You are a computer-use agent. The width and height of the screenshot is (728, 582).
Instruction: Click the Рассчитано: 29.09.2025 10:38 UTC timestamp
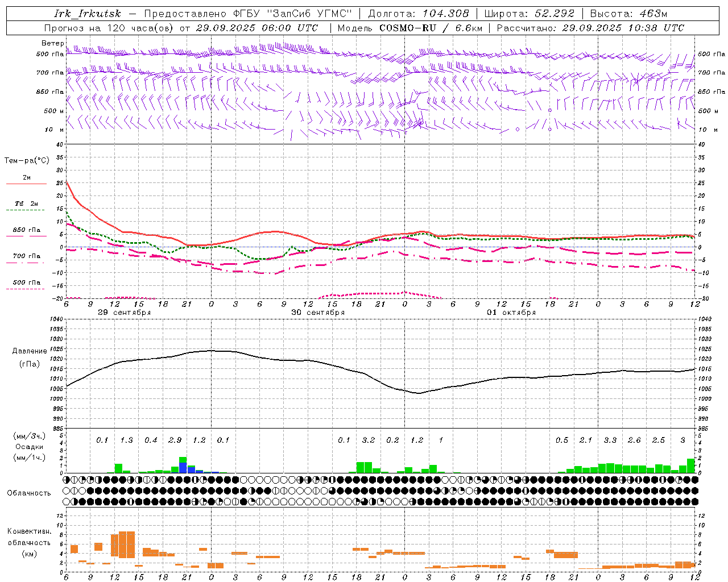[590, 28]
